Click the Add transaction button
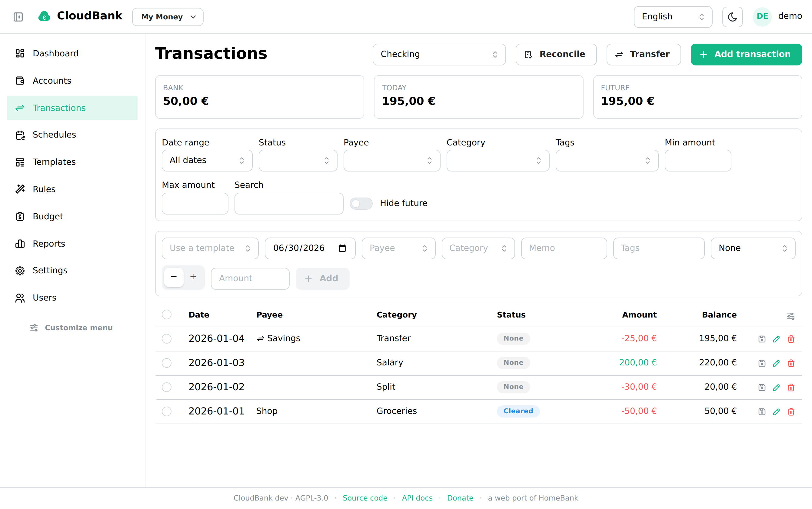Image resolution: width=812 pixels, height=509 pixels. 746,55
